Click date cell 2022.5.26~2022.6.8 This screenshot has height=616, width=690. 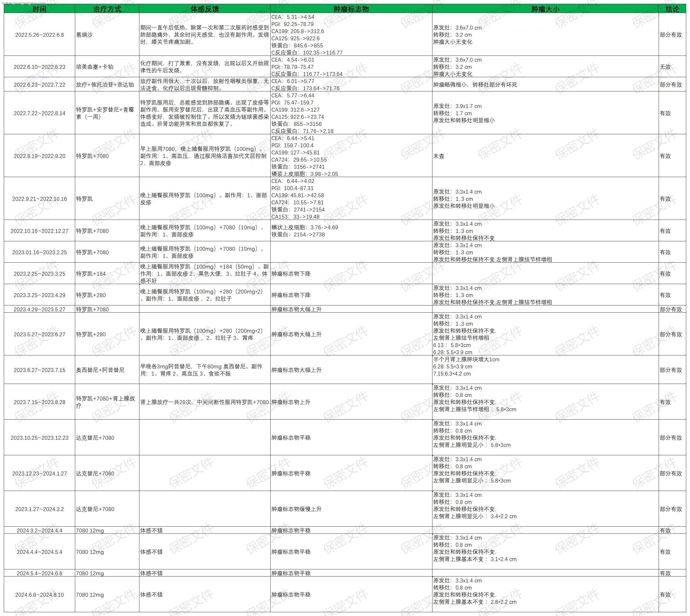point(39,35)
